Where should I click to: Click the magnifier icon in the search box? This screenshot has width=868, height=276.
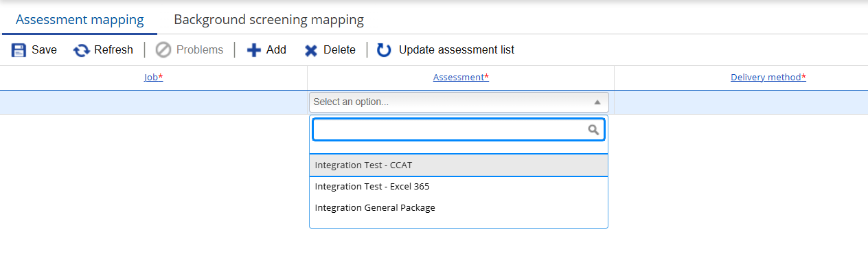point(593,129)
